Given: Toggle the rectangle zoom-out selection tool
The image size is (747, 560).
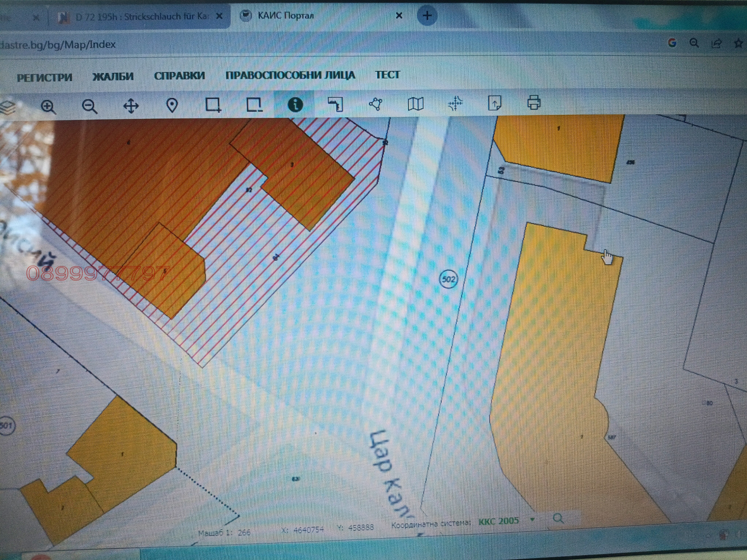Looking at the screenshot, I should click(254, 106).
